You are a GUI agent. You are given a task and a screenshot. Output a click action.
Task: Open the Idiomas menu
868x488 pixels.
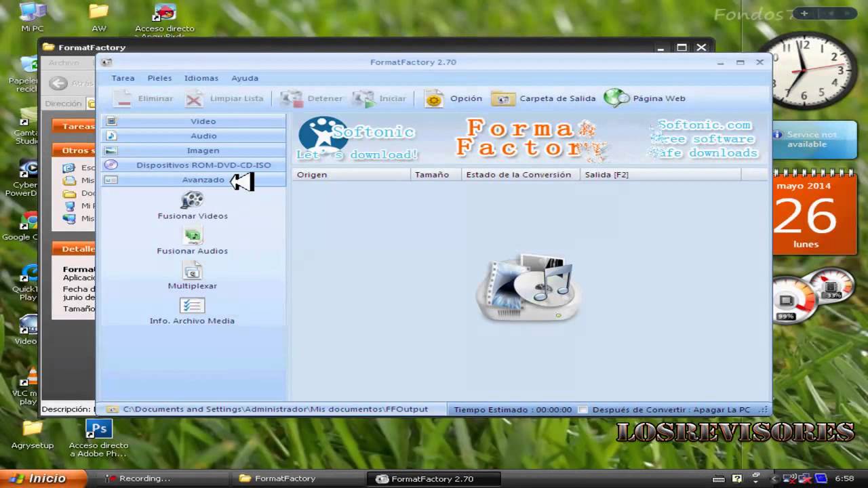pos(201,78)
